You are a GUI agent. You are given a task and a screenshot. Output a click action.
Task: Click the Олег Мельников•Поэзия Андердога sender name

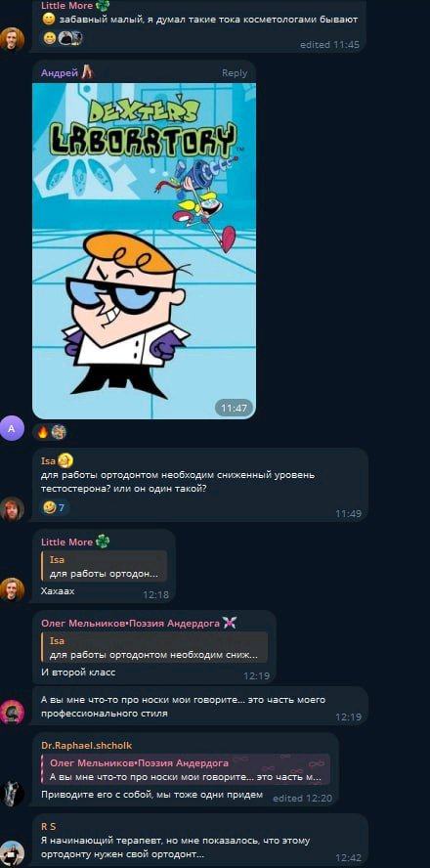[131, 623]
